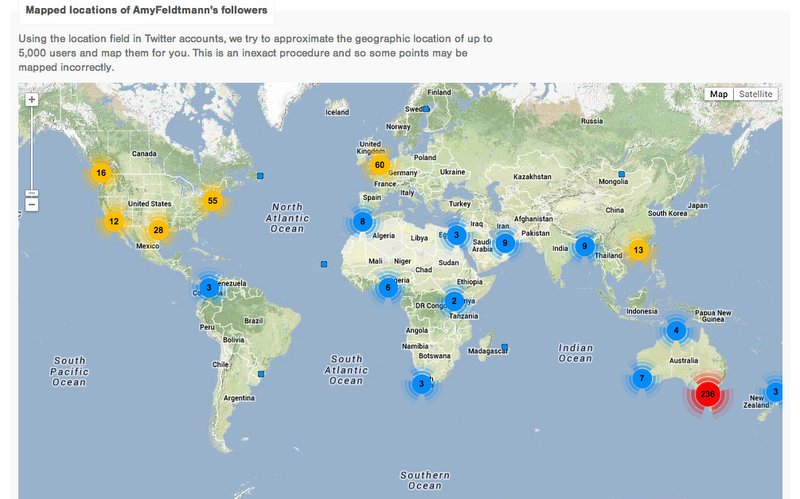Open the 3 cluster in South Africa
The height and width of the screenshot is (499, 800).
pyautogui.click(x=423, y=383)
